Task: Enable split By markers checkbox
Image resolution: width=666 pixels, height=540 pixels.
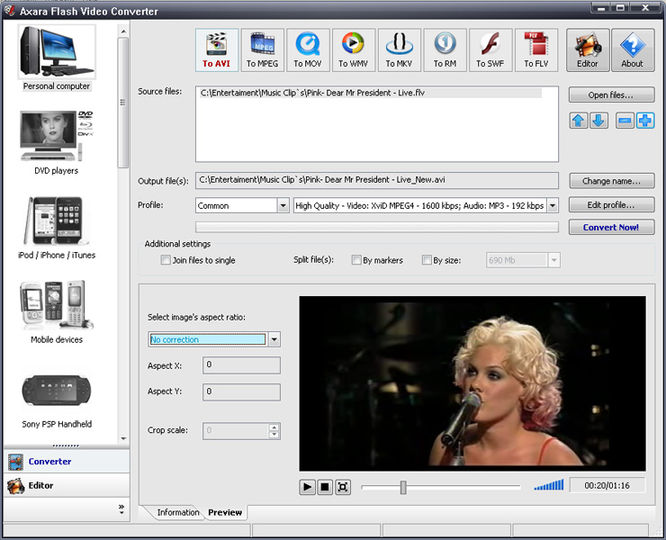Action: pos(356,260)
